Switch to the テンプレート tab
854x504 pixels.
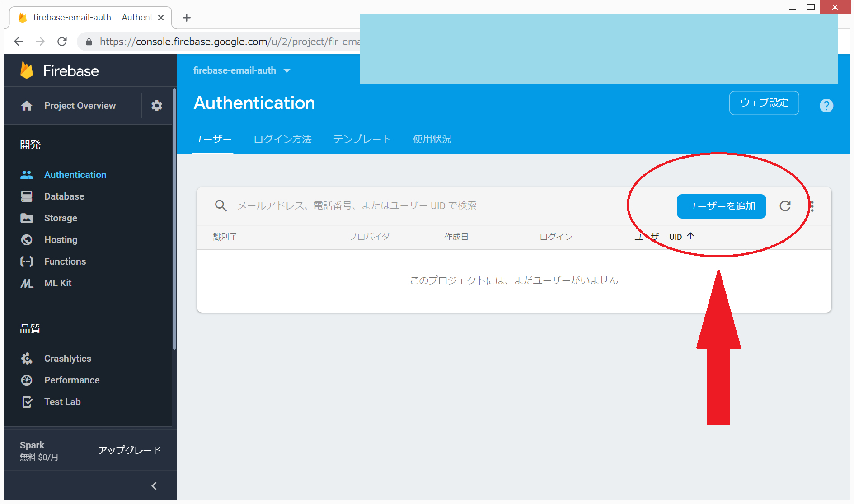coord(362,139)
